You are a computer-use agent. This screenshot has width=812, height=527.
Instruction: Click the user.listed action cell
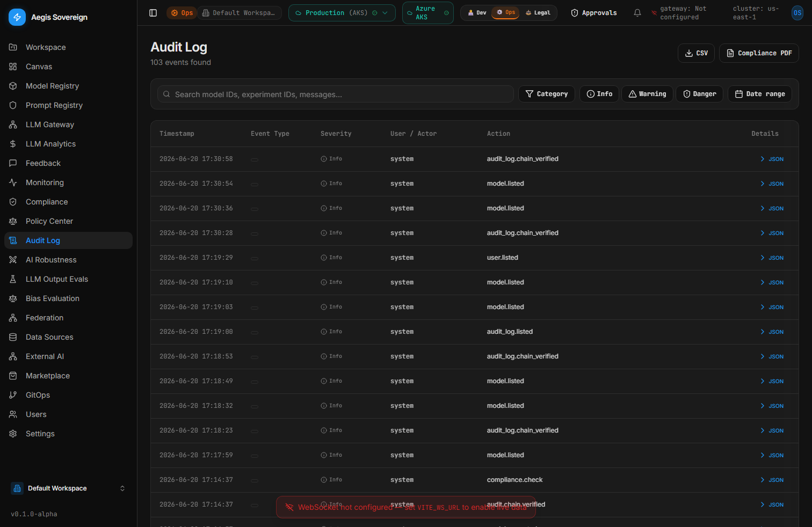pyautogui.click(x=503, y=258)
